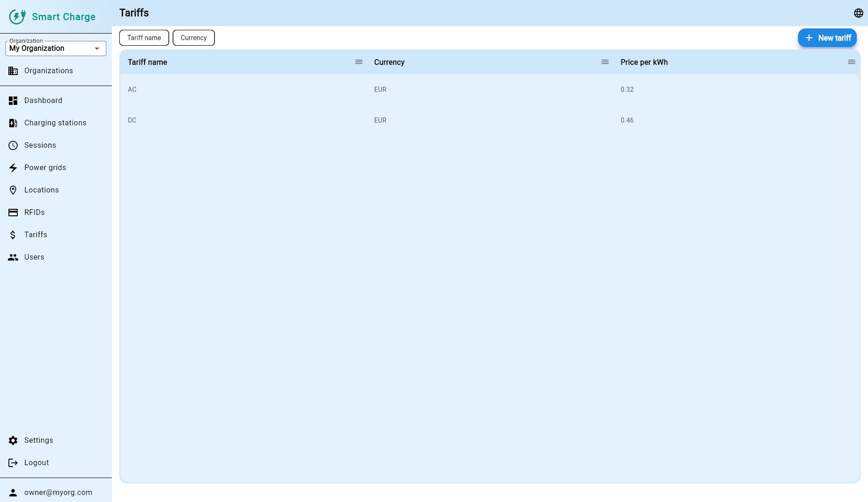Click the Locations pin icon

(x=13, y=190)
